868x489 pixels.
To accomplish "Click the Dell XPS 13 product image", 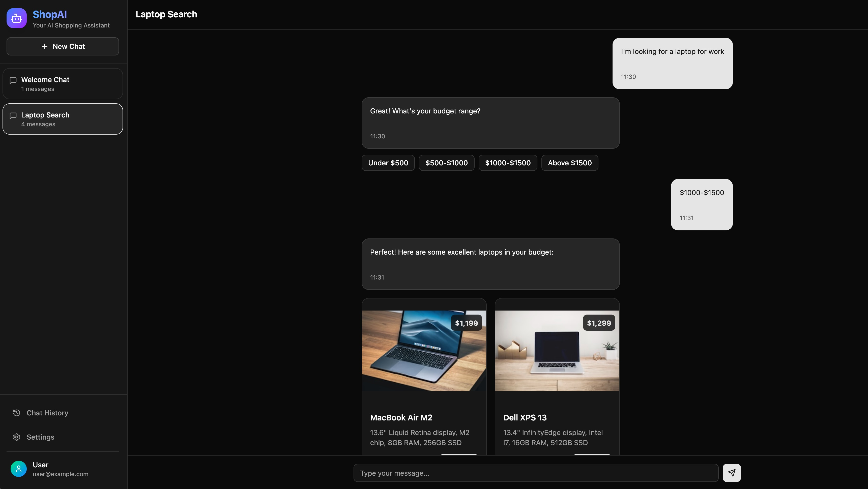I will click(x=557, y=351).
